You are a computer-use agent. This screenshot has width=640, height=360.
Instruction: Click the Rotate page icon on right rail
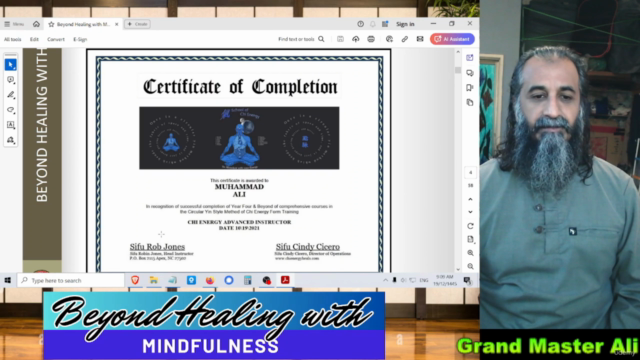(470, 226)
